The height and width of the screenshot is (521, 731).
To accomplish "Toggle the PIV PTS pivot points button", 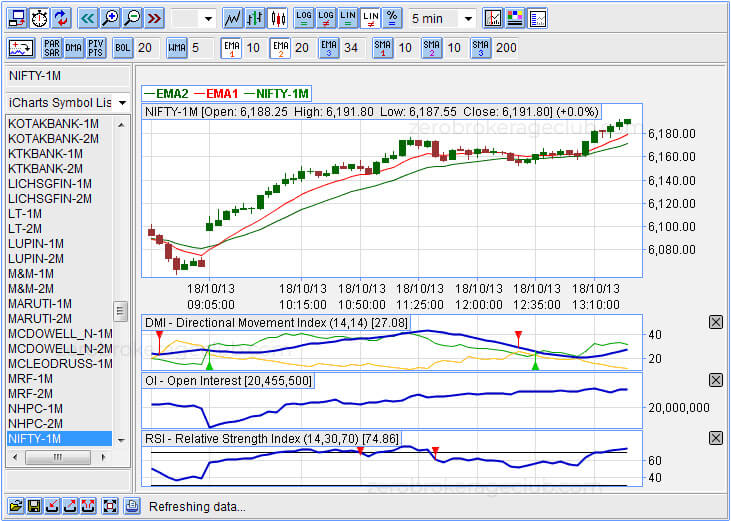I will pyautogui.click(x=96, y=48).
